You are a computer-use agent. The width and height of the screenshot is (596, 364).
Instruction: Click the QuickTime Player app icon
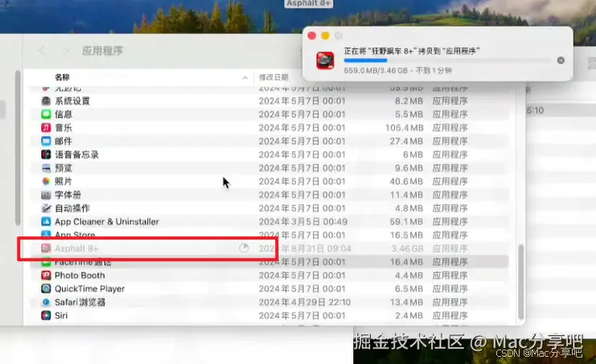coord(46,288)
